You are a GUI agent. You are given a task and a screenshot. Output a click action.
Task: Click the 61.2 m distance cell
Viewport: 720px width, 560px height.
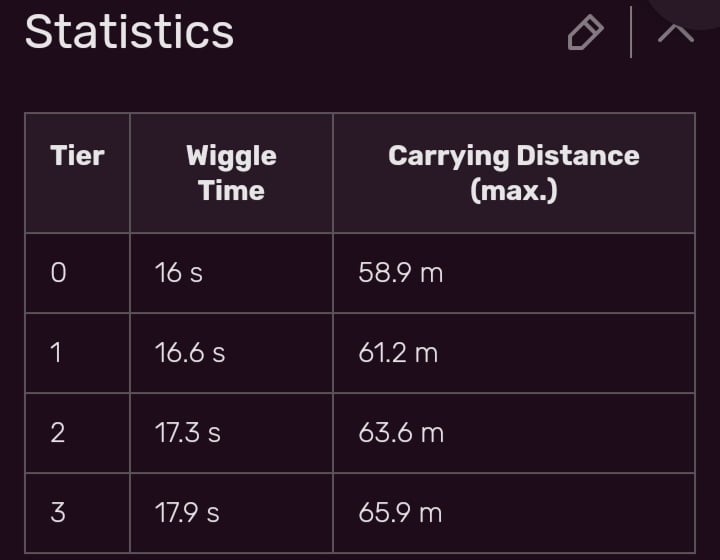click(514, 353)
